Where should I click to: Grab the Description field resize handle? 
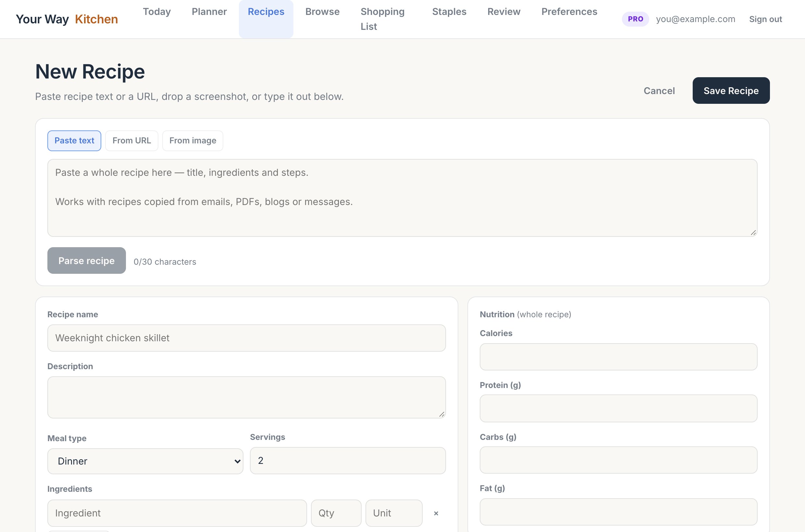tap(441, 414)
